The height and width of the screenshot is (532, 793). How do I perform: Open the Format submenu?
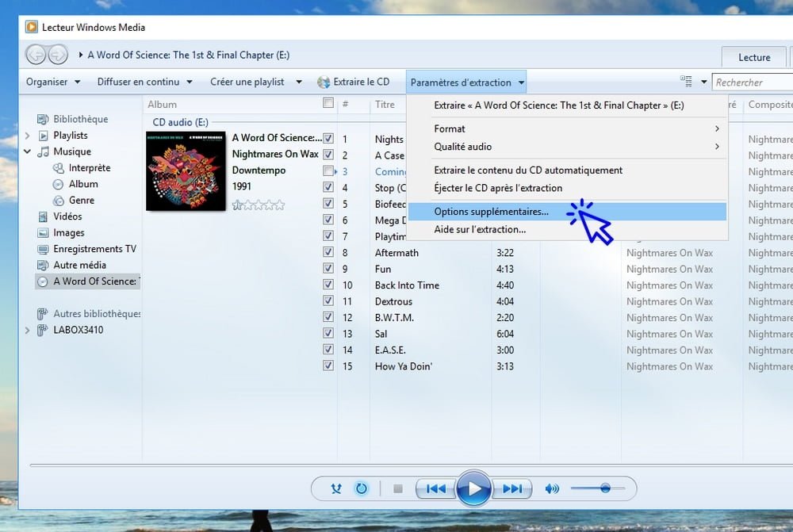tap(567, 129)
